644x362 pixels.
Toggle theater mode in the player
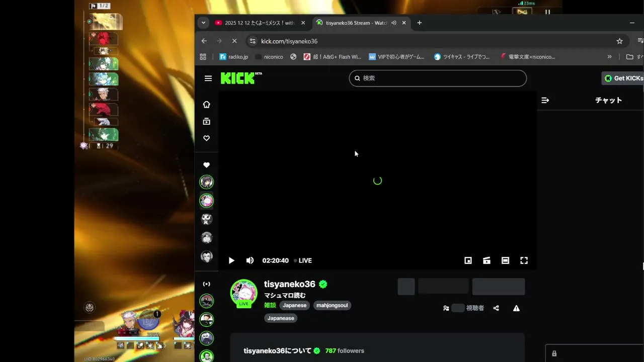[x=505, y=260]
